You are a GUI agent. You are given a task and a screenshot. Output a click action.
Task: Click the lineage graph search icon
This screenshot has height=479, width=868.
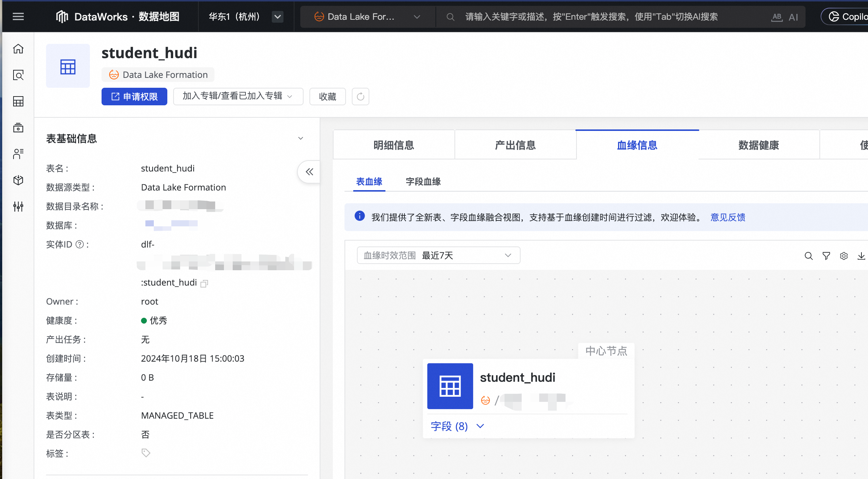tap(808, 256)
